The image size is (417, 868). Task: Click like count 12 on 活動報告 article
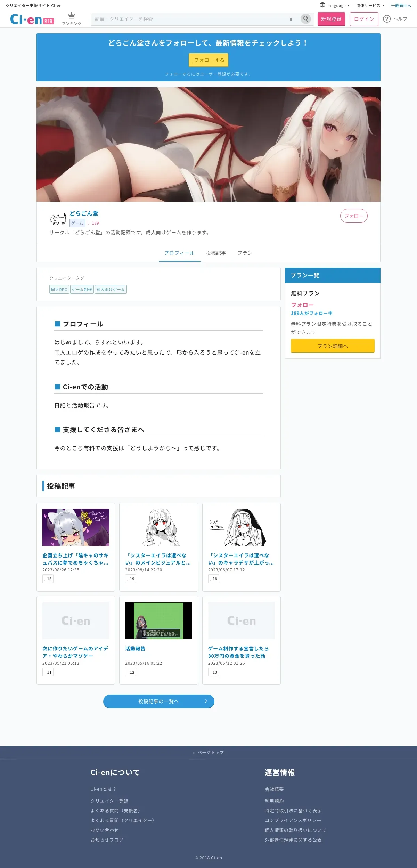(131, 672)
